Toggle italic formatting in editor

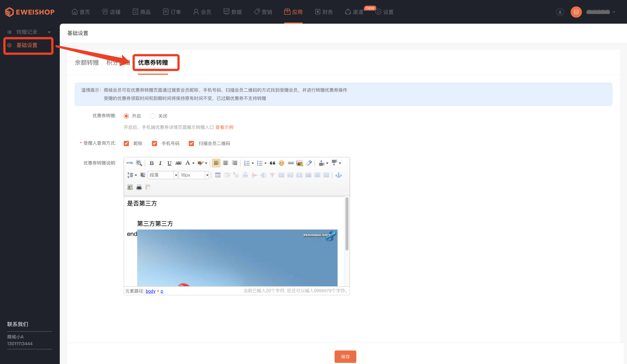click(x=161, y=163)
